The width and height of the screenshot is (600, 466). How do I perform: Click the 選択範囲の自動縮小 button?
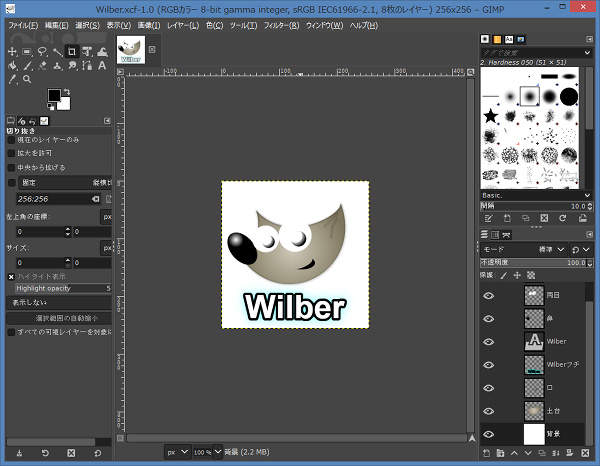point(60,317)
